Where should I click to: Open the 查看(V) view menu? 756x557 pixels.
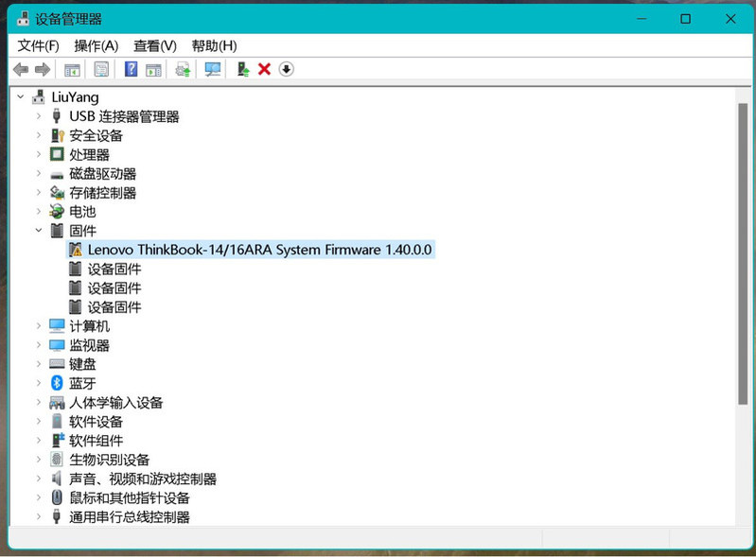(x=155, y=45)
